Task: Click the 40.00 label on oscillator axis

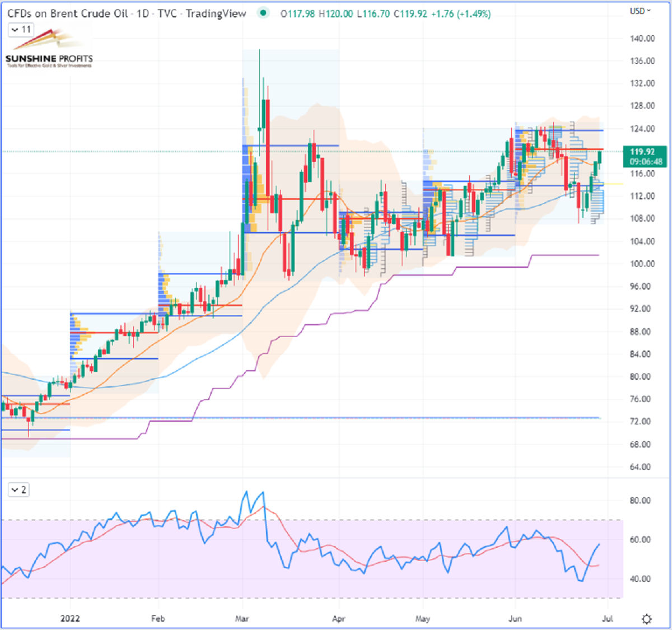Action: pyautogui.click(x=640, y=579)
